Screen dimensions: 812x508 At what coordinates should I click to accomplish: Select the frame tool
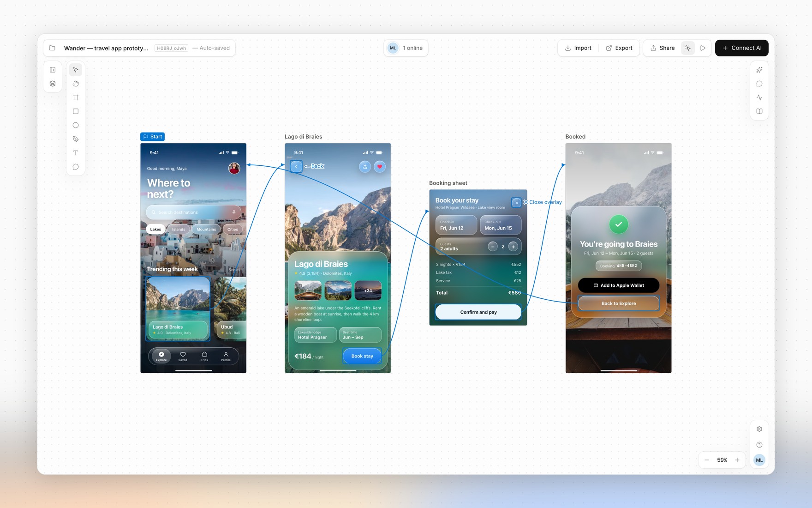76,97
